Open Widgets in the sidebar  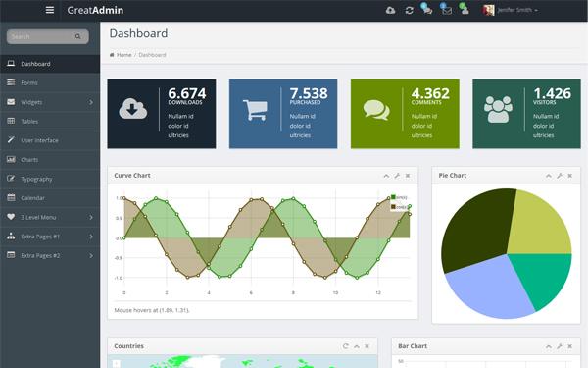tap(50, 102)
